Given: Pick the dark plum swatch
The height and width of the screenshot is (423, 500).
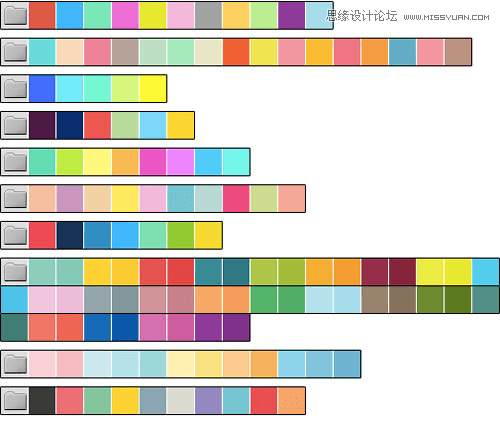Looking at the screenshot, I should pyautogui.click(x=42, y=125).
